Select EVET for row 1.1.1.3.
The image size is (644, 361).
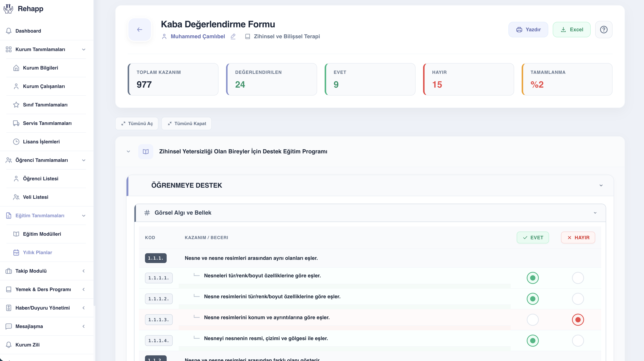pyautogui.click(x=533, y=320)
